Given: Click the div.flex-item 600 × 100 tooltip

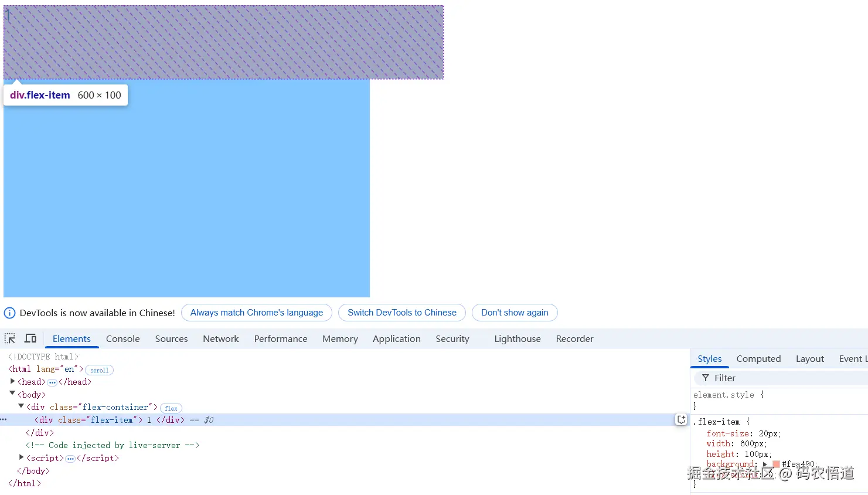Looking at the screenshot, I should [x=66, y=95].
